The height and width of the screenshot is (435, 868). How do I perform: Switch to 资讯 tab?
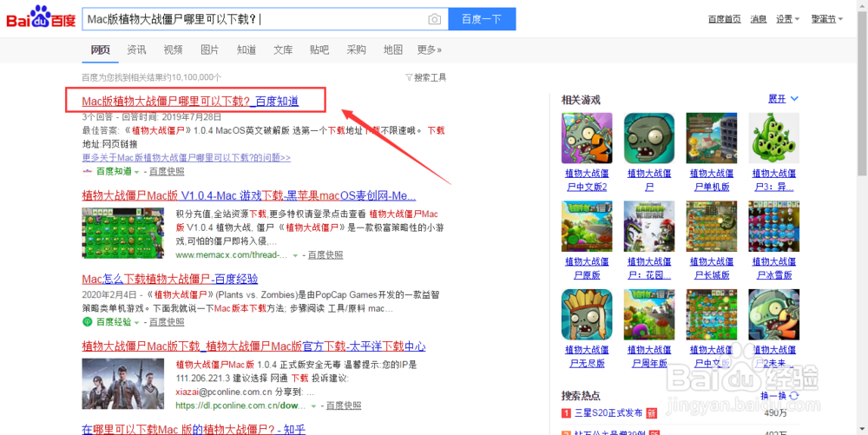[137, 49]
